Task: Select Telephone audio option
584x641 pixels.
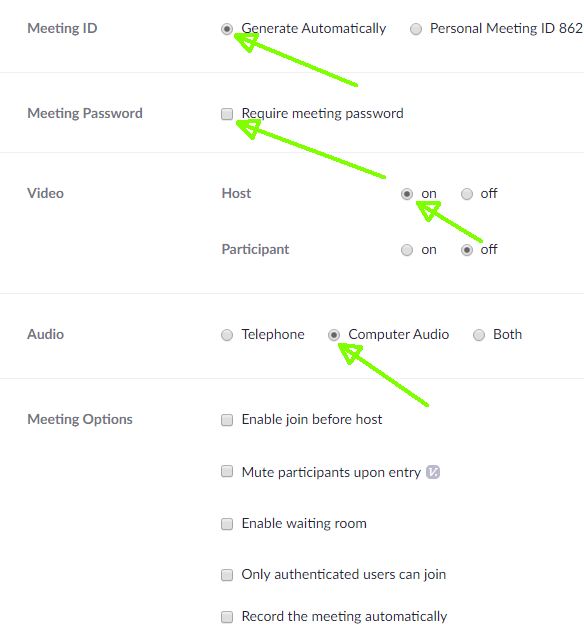Action: click(227, 335)
